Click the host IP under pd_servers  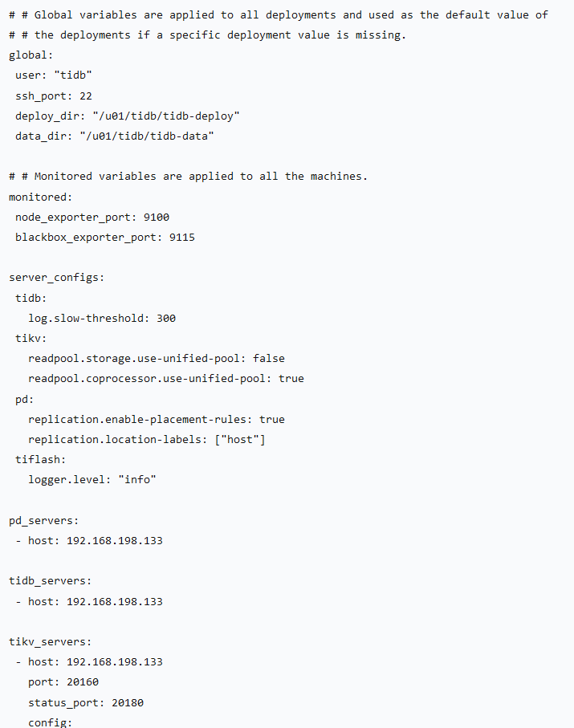(114, 540)
